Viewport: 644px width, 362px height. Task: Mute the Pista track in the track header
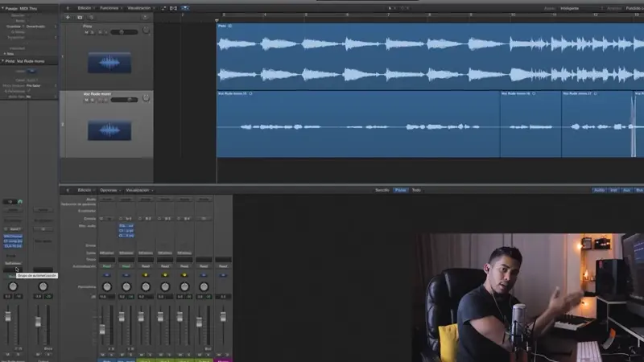point(86,32)
